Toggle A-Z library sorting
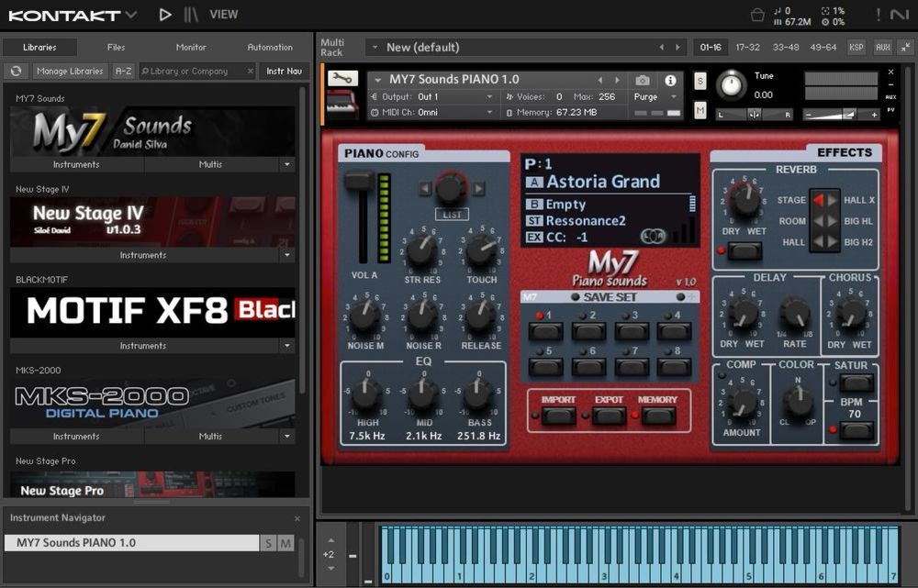 (x=124, y=71)
